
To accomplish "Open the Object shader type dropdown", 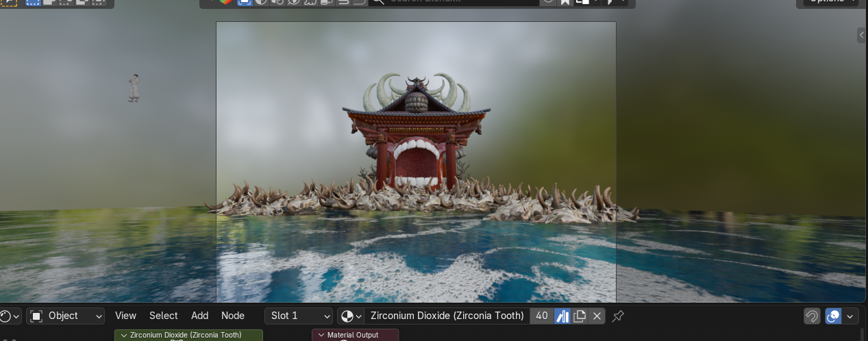I will [66, 316].
